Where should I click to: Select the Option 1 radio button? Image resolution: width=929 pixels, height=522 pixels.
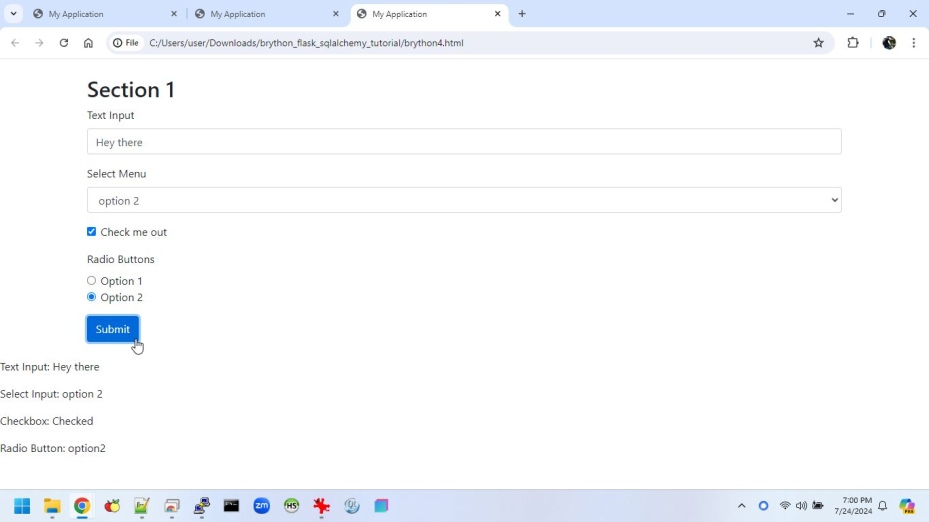pos(91,281)
